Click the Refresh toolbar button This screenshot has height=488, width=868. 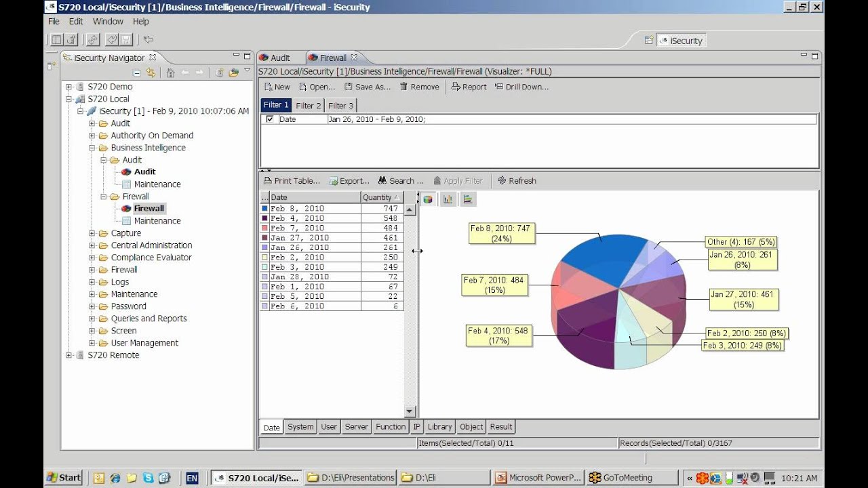(517, 181)
